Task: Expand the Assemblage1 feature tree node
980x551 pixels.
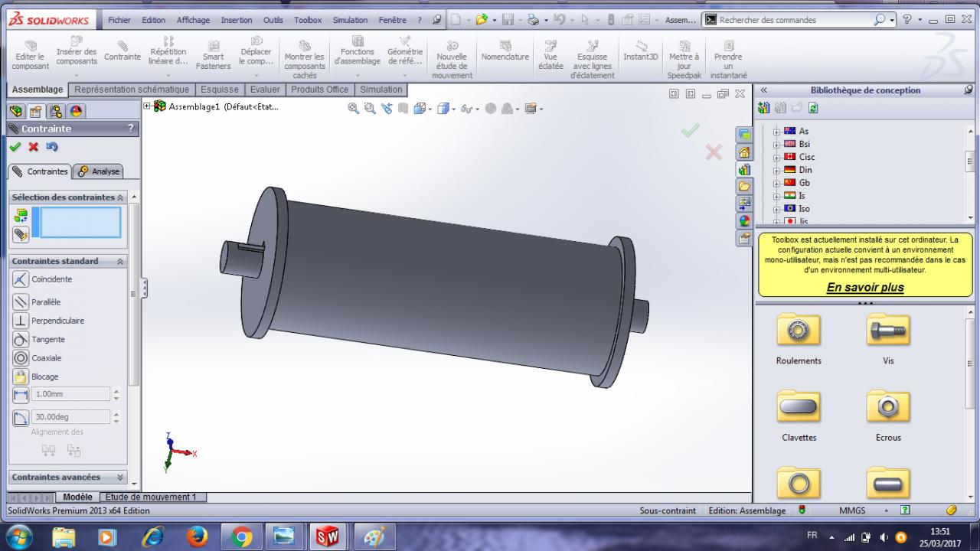Action: tap(147, 106)
